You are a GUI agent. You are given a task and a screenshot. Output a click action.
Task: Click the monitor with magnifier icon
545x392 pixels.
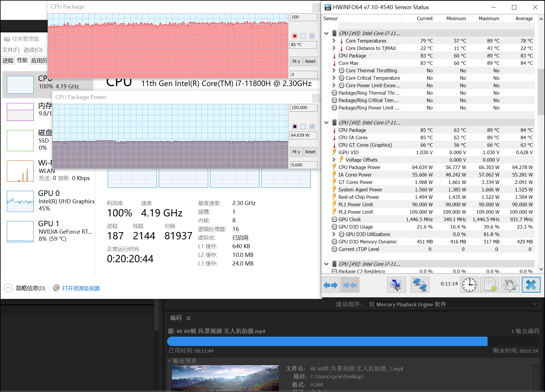click(x=396, y=285)
